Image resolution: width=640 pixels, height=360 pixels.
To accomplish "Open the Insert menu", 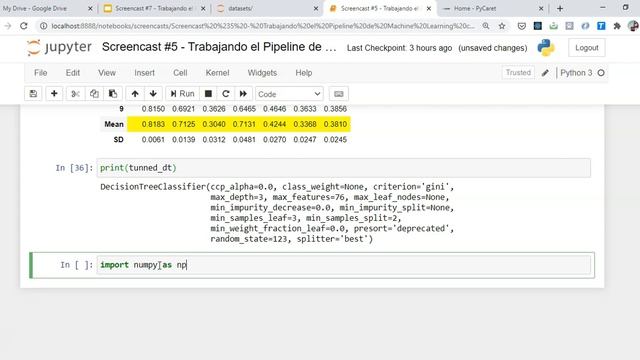I will click(144, 73).
